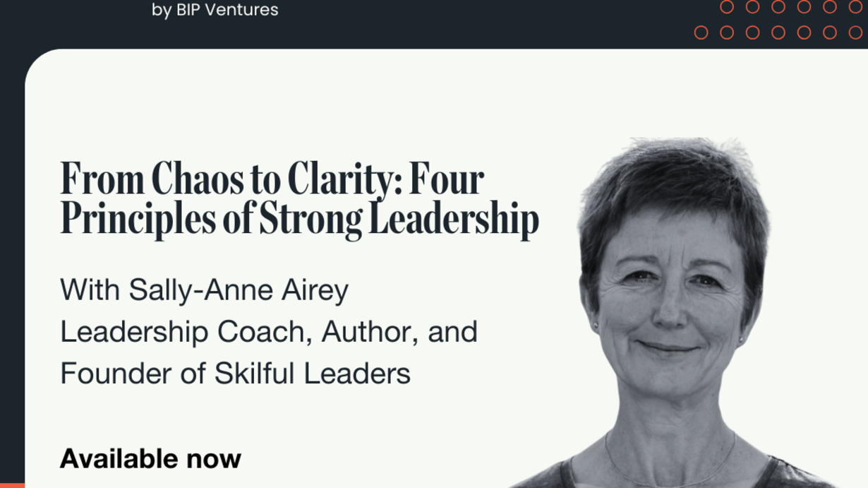Select the second circle in the lower dot row
Image resolution: width=868 pixels, height=488 pixels.
pyautogui.click(x=727, y=32)
